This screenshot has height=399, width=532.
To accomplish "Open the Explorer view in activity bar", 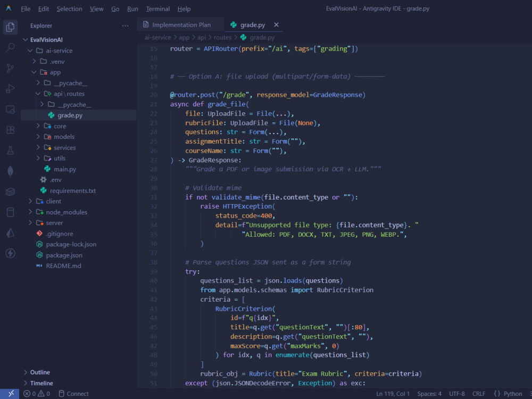I will point(10,27).
